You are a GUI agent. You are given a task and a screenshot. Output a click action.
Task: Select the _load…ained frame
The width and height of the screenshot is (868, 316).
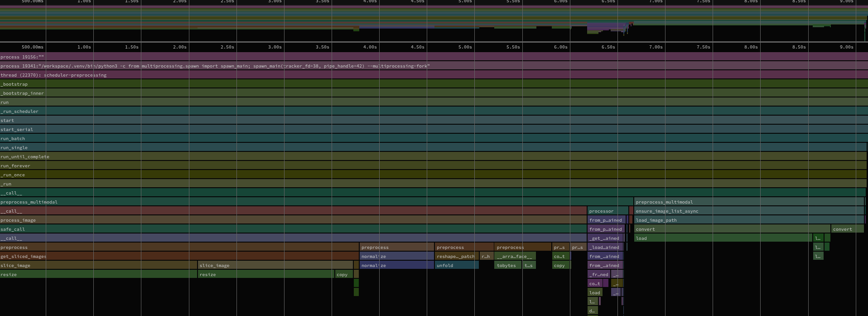pos(606,247)
